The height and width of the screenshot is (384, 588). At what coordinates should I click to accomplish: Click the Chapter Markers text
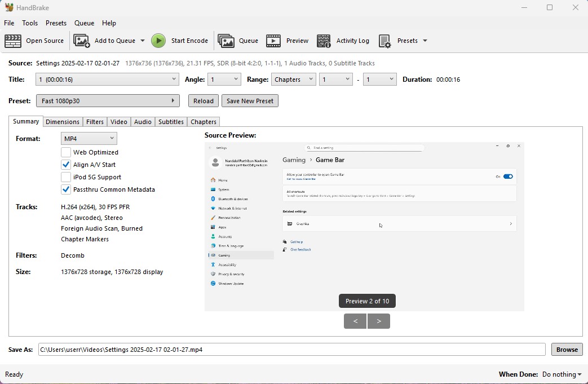[x=85, y=239]
